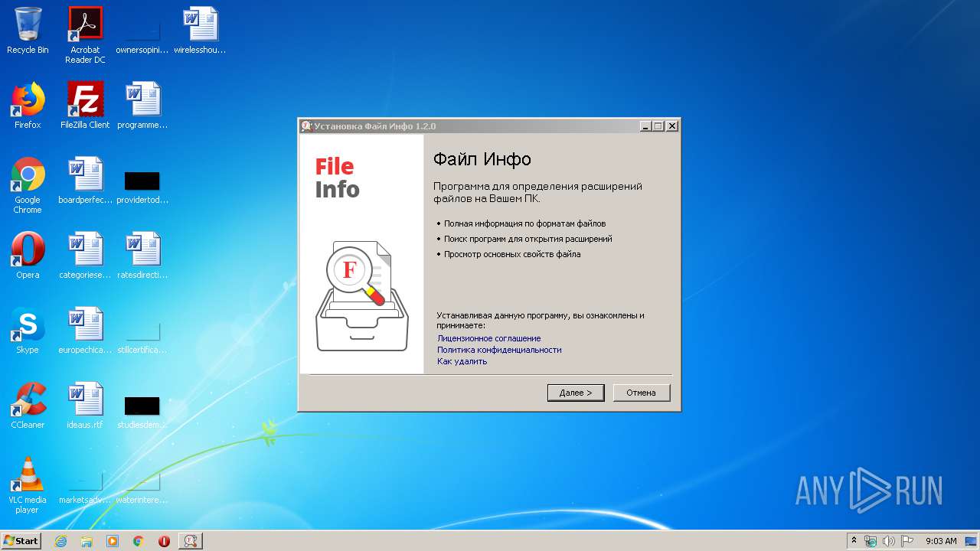Image resolution: width=980 pixels, height=551 pixels.
Task: Select Acrobat Reader DC desktop icon
Action: pos(85,35)
